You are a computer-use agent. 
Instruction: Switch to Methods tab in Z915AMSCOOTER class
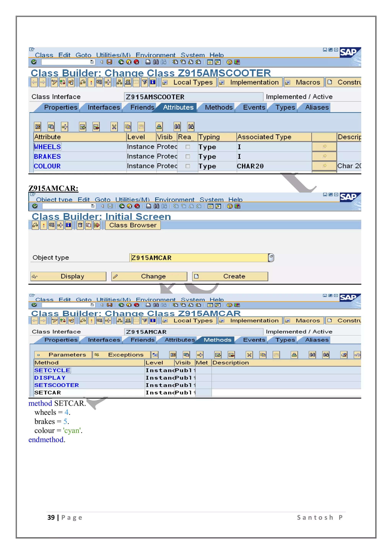(218, 107)
